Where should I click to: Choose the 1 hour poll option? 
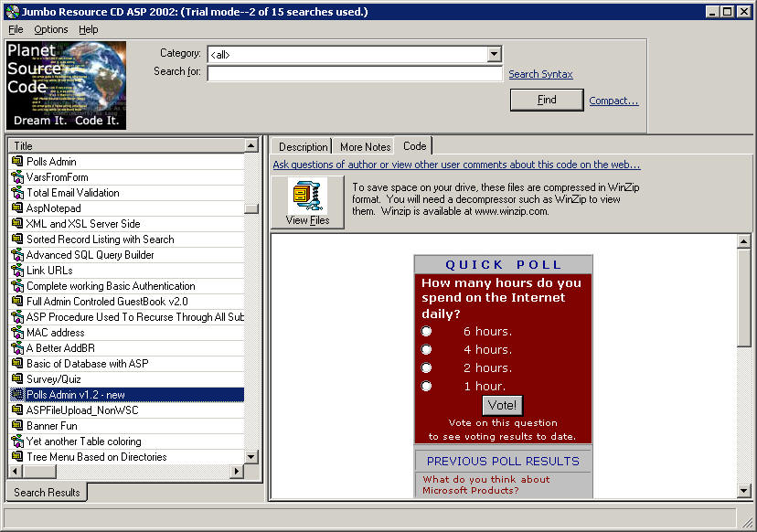coord(426,387)
